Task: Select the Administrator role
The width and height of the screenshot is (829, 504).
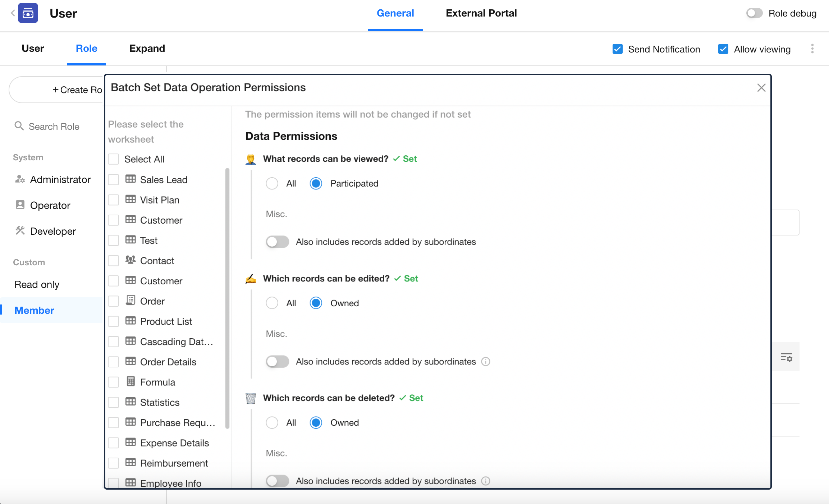Action: [x=60, y=179]
